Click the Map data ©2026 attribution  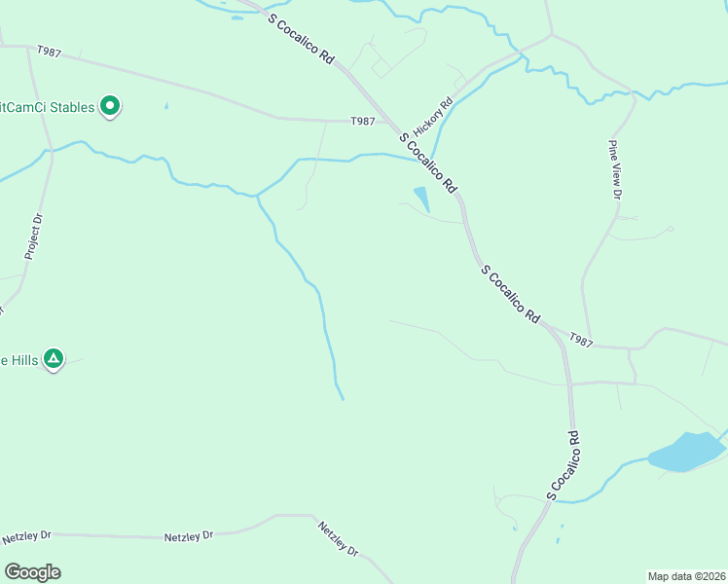pyautogui.click(x=687, y=576)
